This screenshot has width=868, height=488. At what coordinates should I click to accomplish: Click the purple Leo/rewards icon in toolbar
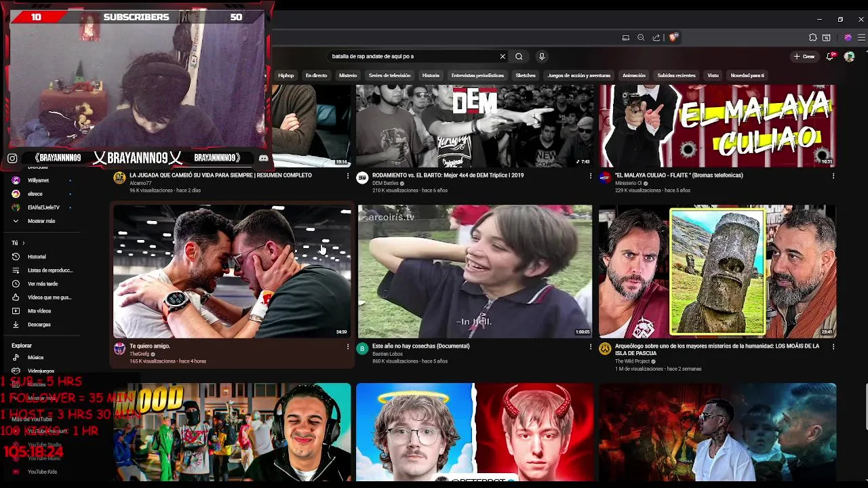848,37
